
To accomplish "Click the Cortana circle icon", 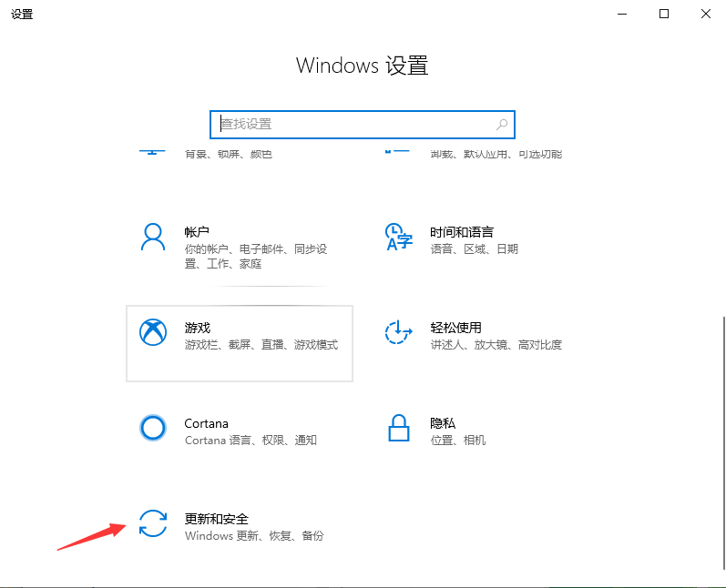I will click(x=152, y=428).
